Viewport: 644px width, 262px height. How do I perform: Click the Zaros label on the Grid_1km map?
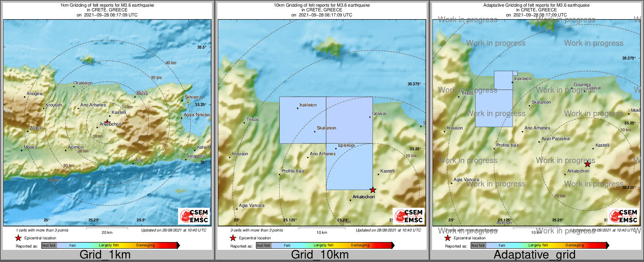click(36, 128)
